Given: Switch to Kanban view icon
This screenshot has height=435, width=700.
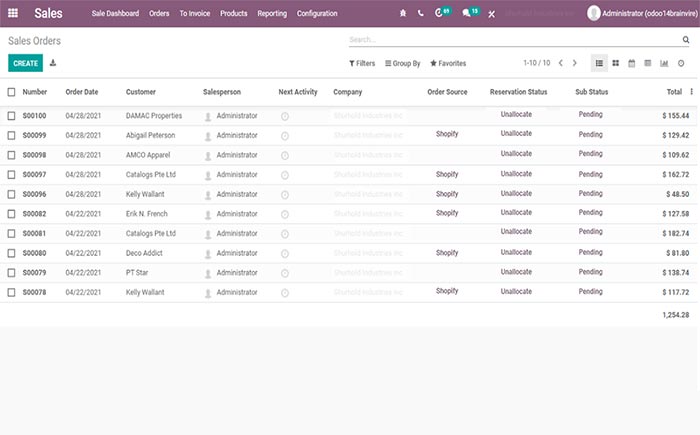Looking at the screenshot, I should (615, 63).
